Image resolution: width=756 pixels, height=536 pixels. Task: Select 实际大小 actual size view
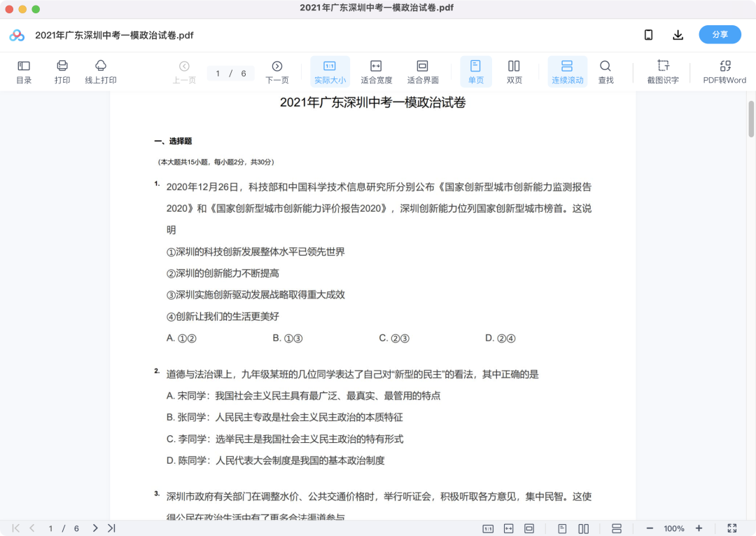click(x=330, y=72)
